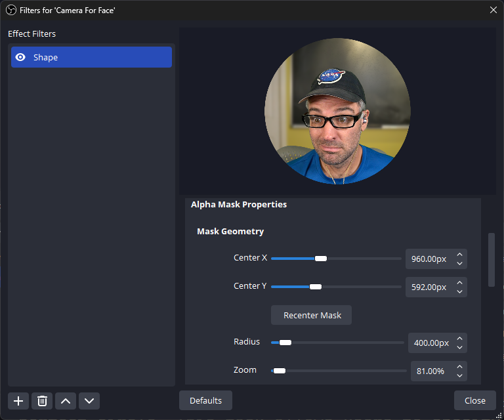
Task: Select the Shape filter in list
Action: [92, 57]
